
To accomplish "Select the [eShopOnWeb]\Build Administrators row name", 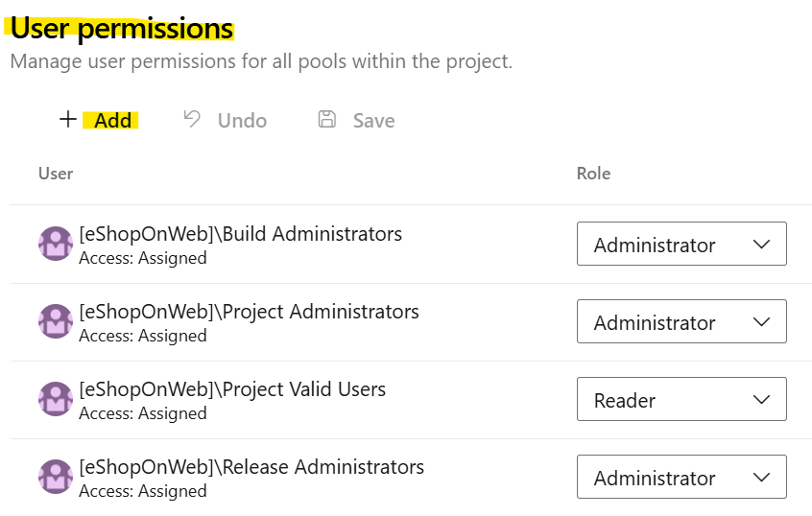I will click(240, 234).
